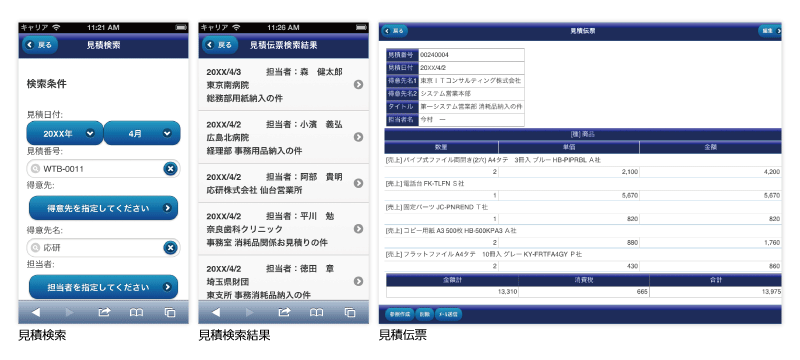Click item row フラットファイル KY-FRTFA4GY
800x360 pixels.
pyautogui.click(x=583, y=254)
